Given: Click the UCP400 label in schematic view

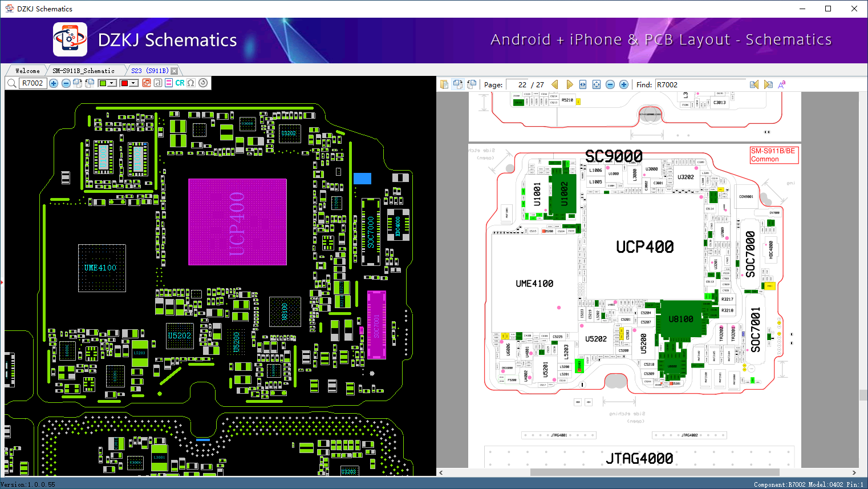Looking at the screenshot, I should click(x=645, y=246).
